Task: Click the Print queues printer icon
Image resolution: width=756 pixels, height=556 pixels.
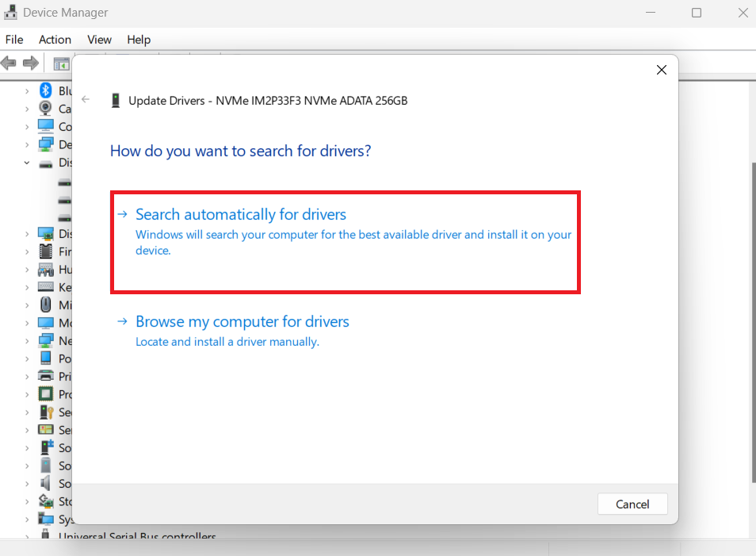Action: [46, 376]
